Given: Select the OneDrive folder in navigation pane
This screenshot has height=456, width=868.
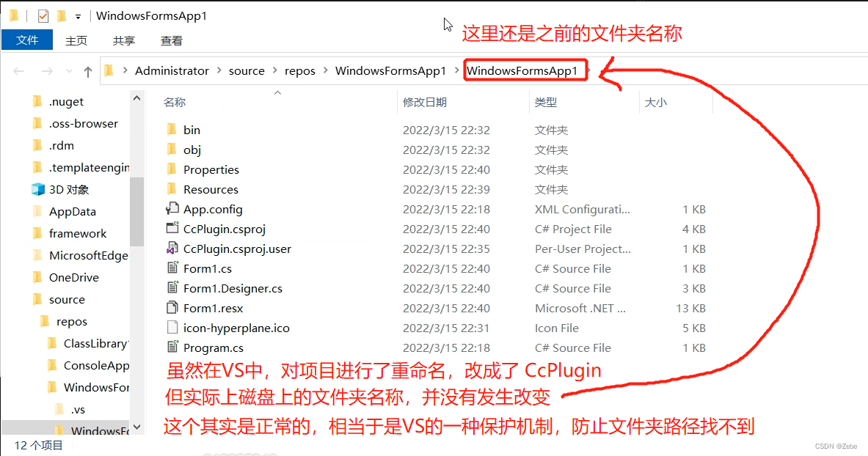Looking at the screenshot, I should coord(73,277).
